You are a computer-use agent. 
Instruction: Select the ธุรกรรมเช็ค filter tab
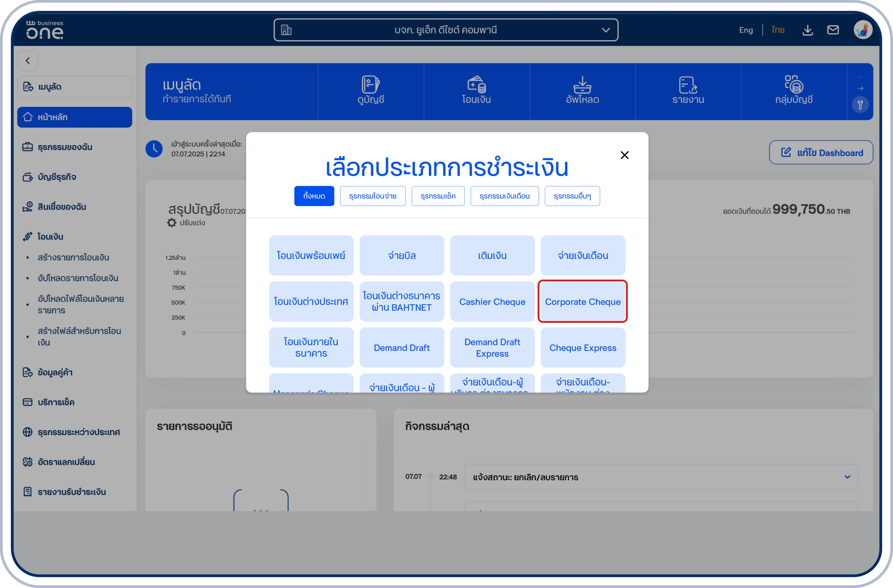[438, 196]
